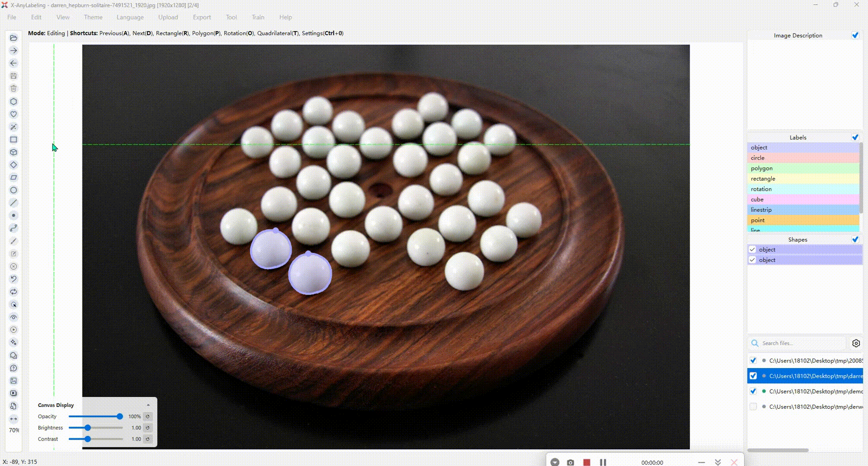Select the rectangle drawing tool

[13, 139]
